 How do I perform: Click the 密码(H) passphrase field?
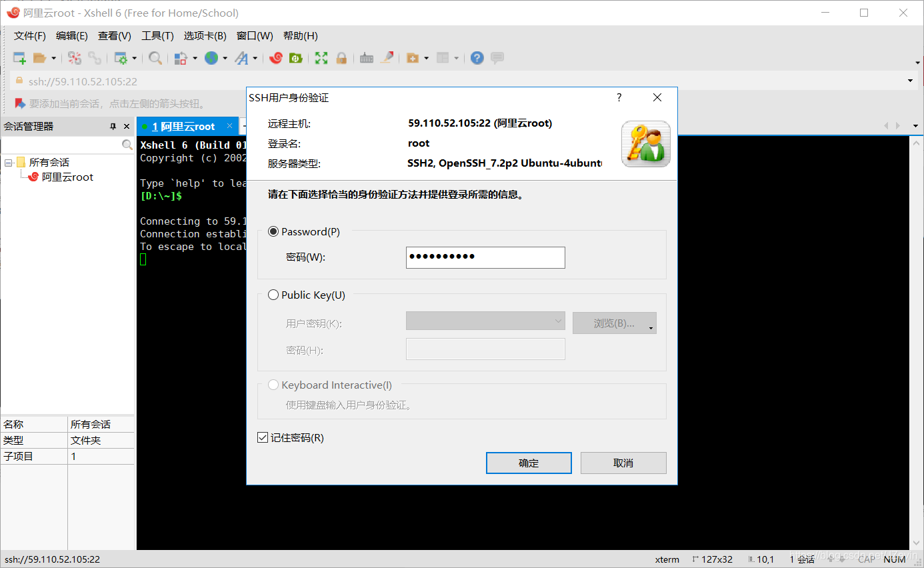point(485,349)
